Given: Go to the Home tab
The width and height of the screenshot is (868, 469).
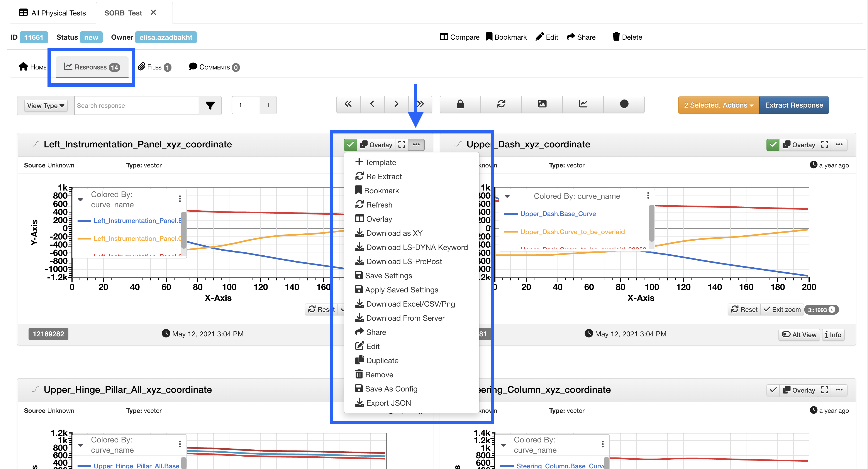Looking at the screenshot, I should [x=32, y=67].
